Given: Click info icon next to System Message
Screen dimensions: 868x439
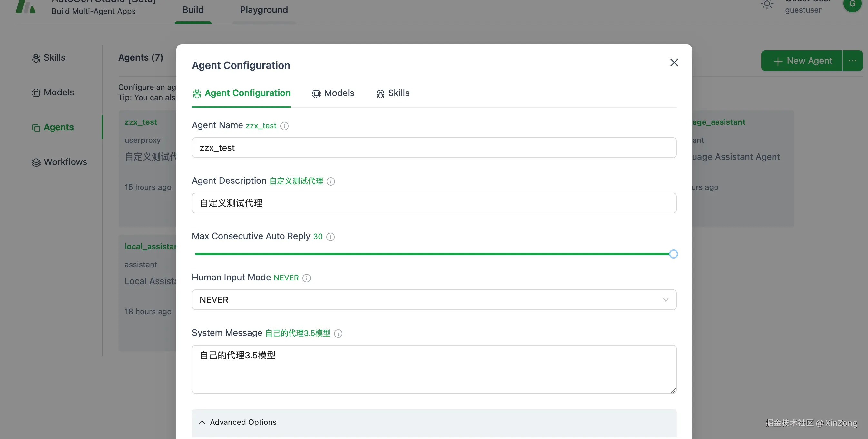Looking at the screenshot, I should (338, 334).
